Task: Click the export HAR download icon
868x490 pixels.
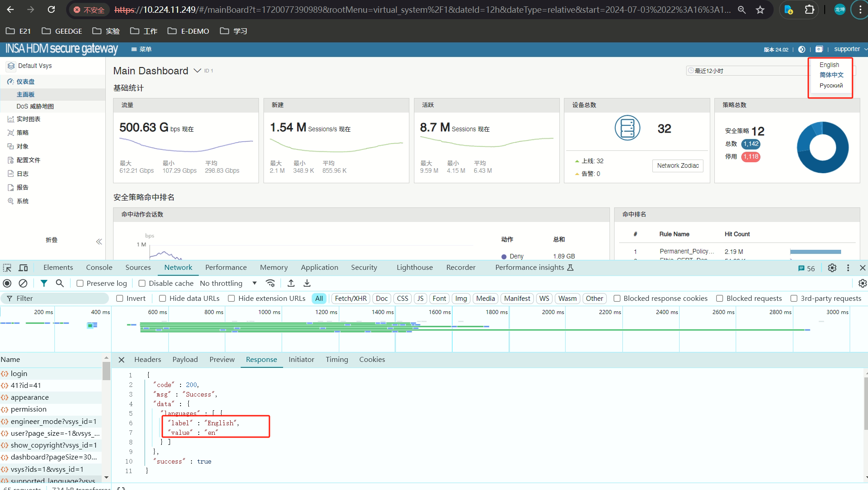Action: 307,283
